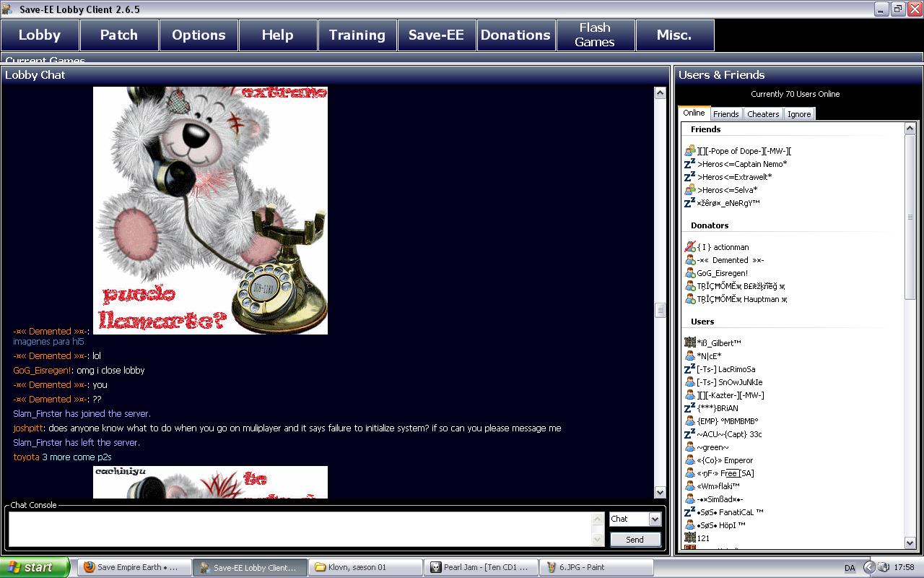Image resolution: width=924 pixels, height=578 pixels.
Task: Open the Ignore tab
Action: pos(798,114)
